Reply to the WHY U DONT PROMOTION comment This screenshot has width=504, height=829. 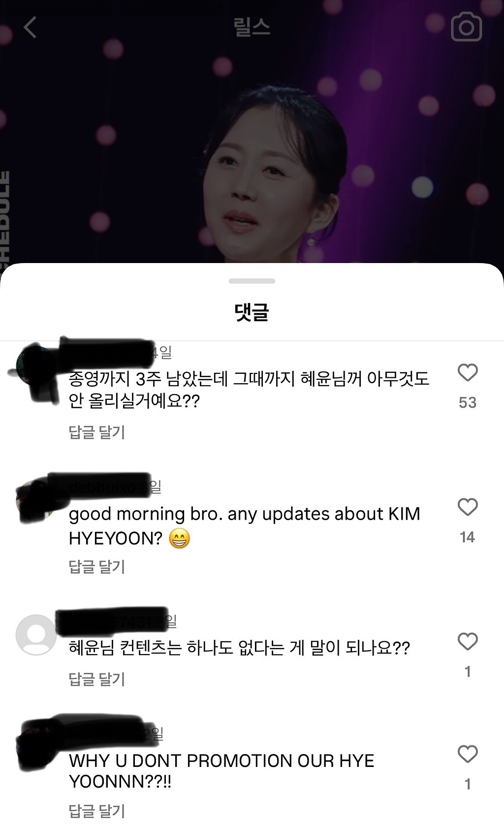coord(97,811)
